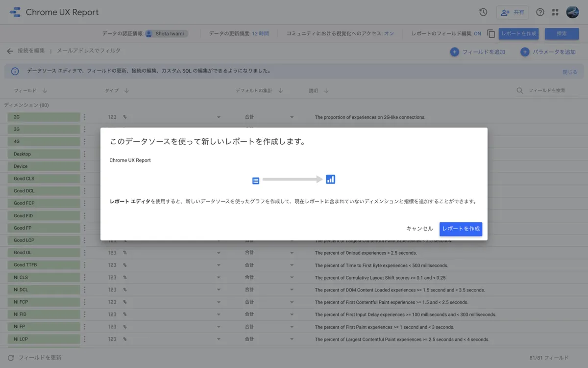Click the 共有 share button
This screenshot has width=588, height=368.
tap(513, 12)
